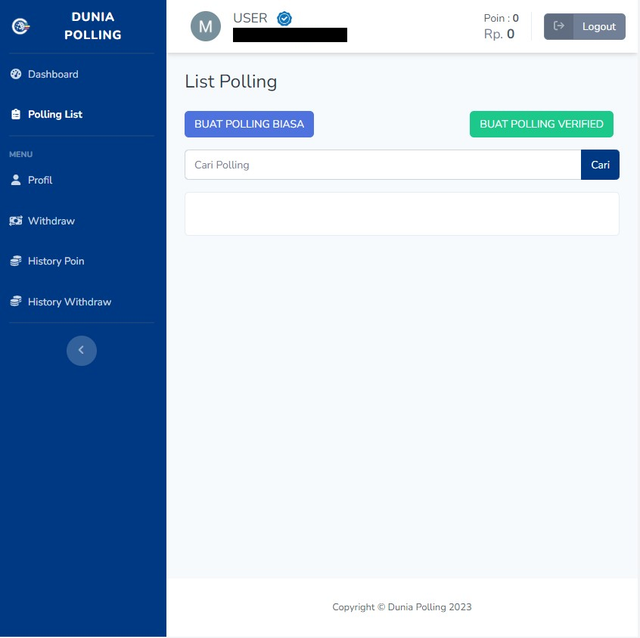
Task: Click the Dashboard gauge icon
Action: (x=16, y=74)
